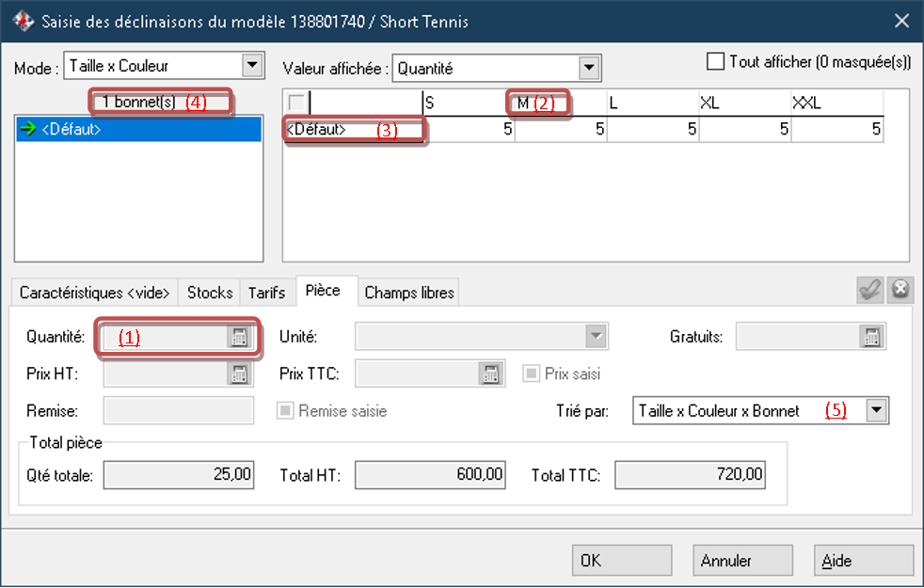924x588 pixels.
Task: Click the calculator icon in Prix TTC field
Action: click(x=490, y=373)
